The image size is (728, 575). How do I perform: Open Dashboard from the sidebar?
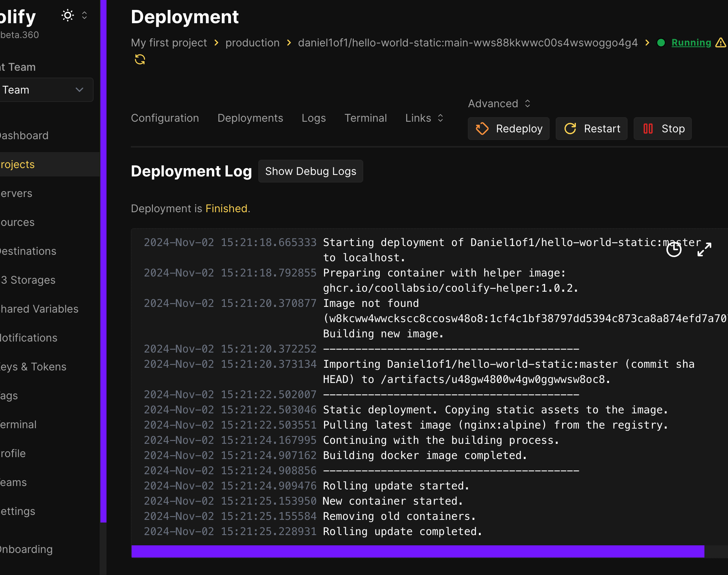24,135
